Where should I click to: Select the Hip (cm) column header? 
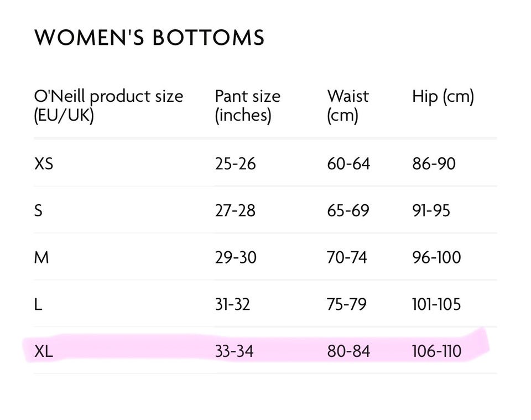(x=442, y=97)
